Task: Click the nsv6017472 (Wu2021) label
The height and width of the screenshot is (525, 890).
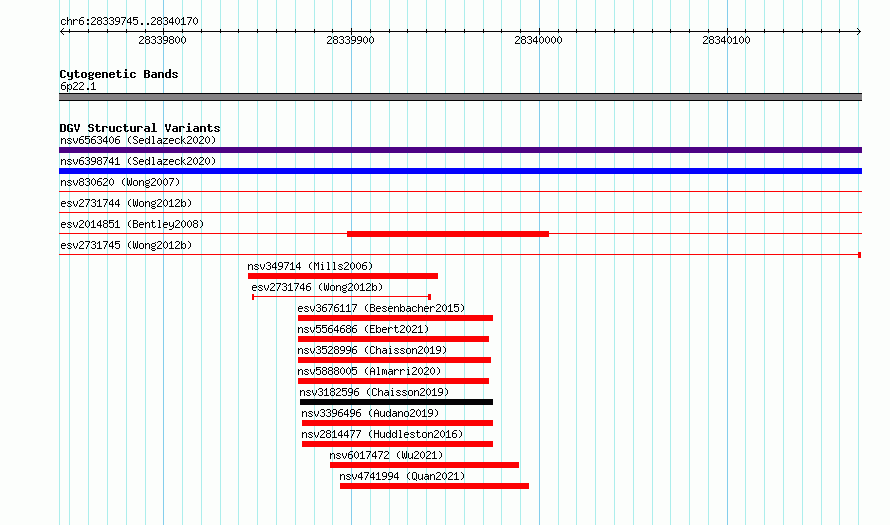Action: pos(386,455)
